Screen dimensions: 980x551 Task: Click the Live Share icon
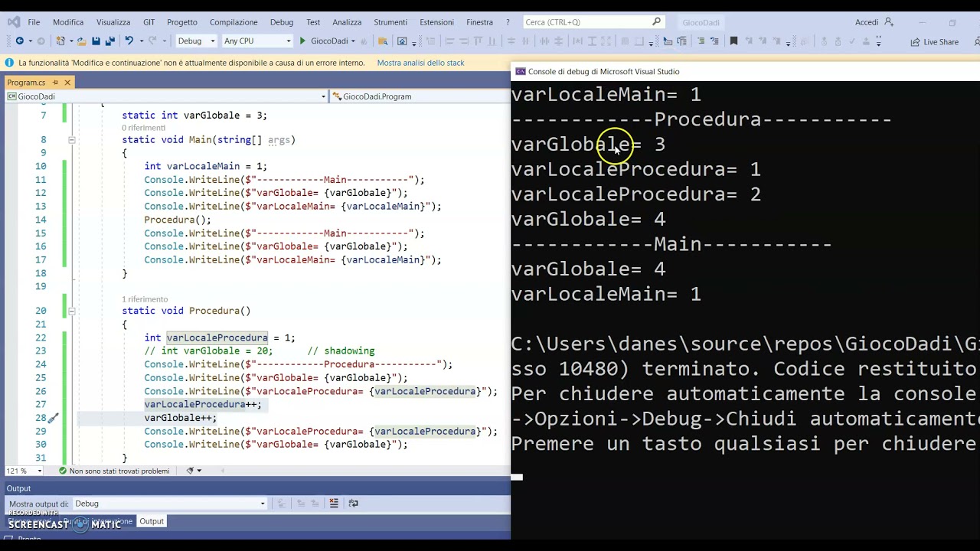(915, 41)
